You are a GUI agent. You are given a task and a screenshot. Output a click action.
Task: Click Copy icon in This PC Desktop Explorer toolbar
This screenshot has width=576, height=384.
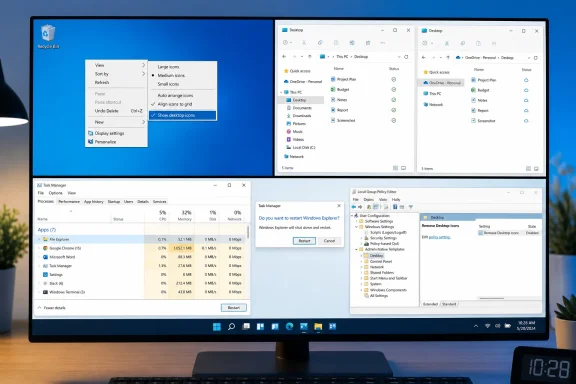click(x=320, y=43)
